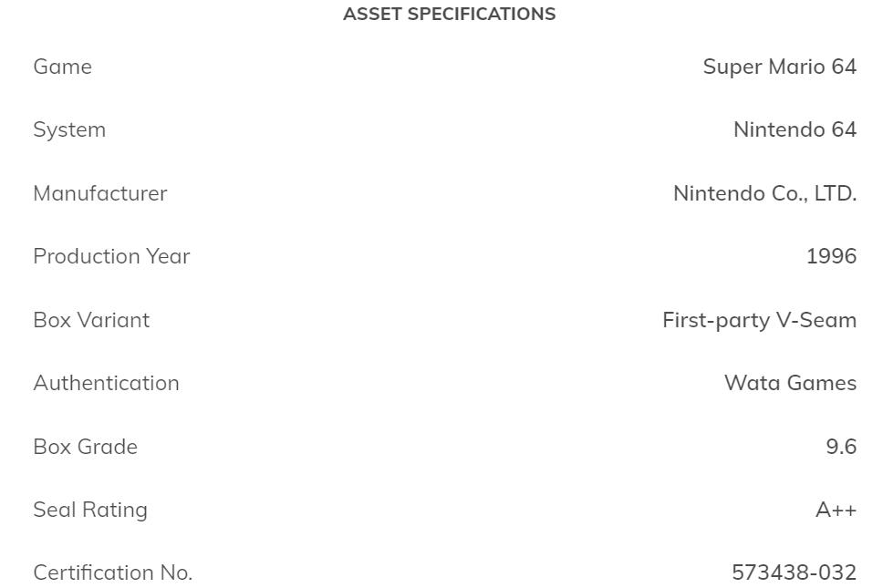
Task: Select the 9.6 box grade value
Action: point(841,447)
